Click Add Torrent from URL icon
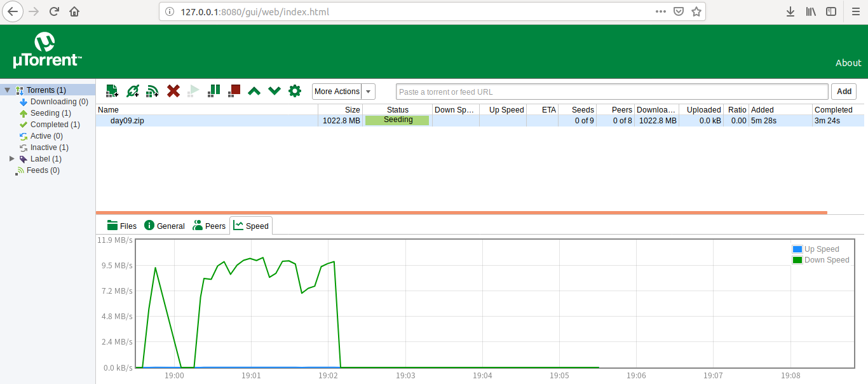Screen dimensions: 868x384 (132, 91)
